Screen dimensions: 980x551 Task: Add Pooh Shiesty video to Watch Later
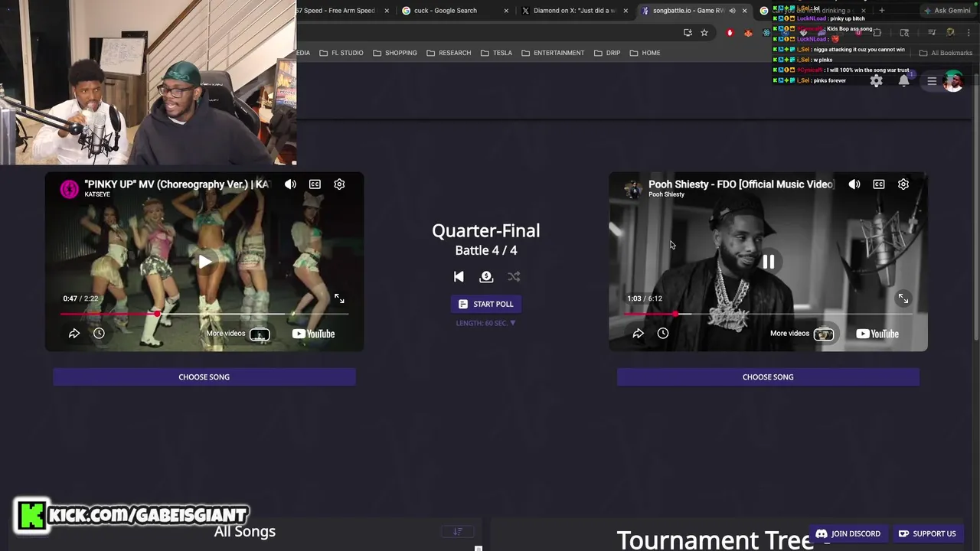coord(663,334)
